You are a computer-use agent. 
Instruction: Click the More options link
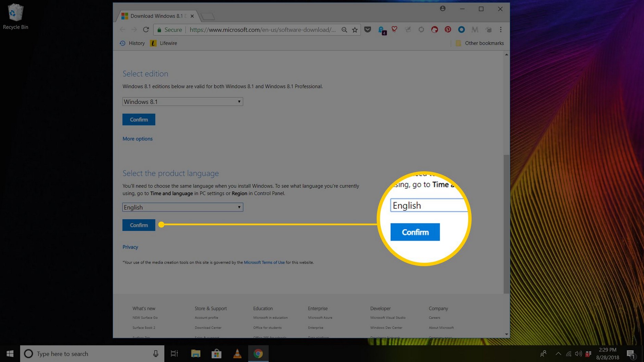pos(138,139)
